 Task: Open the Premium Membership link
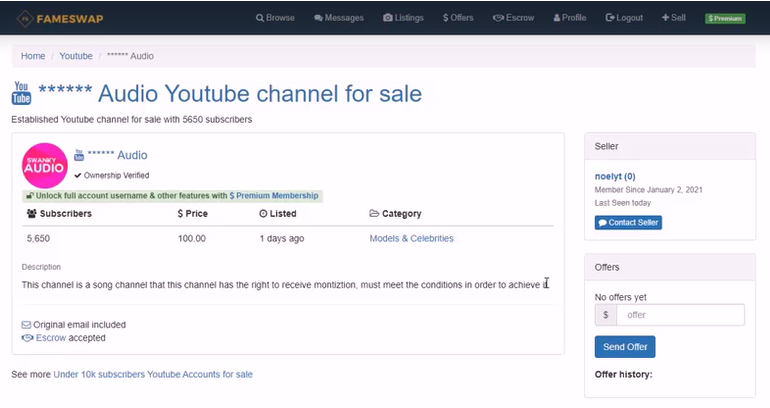pos(274,195)
